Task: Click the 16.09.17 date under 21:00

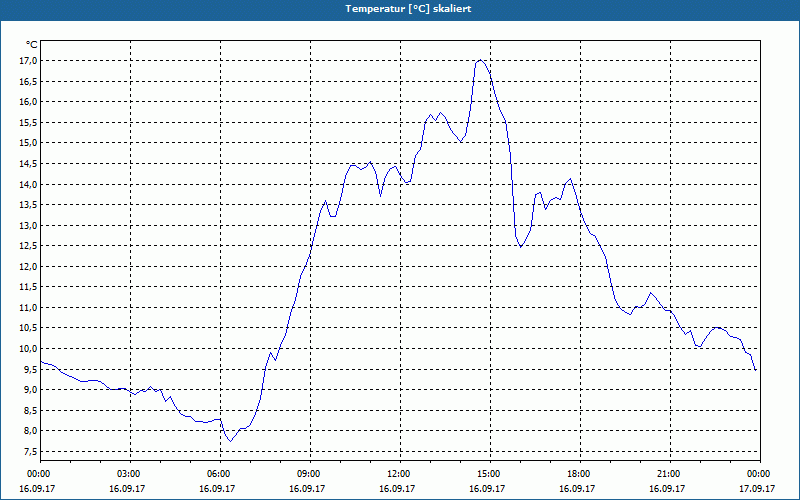Action: coord(667,489)
